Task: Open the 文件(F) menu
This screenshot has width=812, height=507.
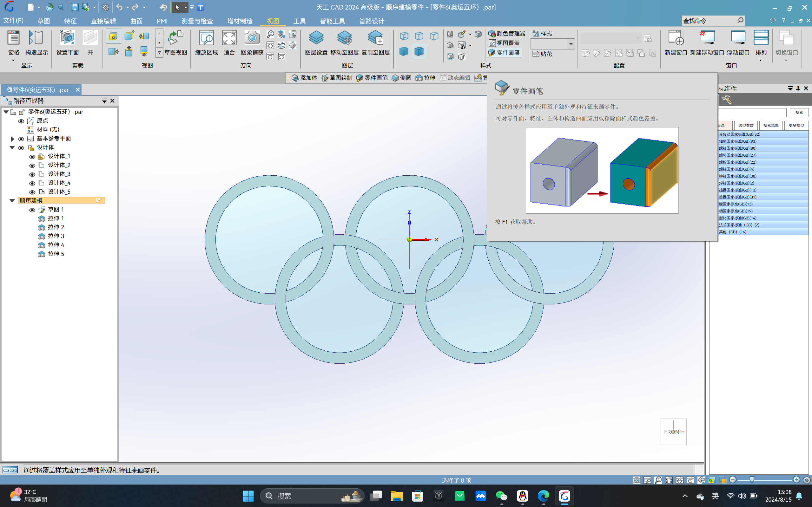Action: click(x=13, y=21)
